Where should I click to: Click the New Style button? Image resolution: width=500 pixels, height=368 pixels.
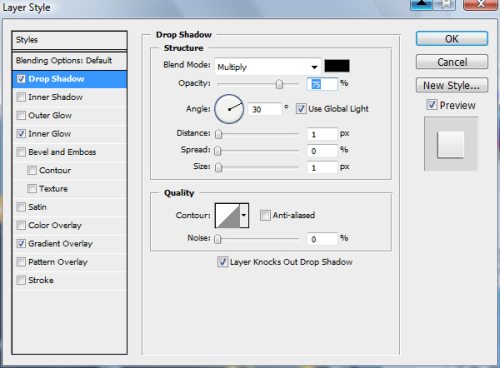point(452,85)
